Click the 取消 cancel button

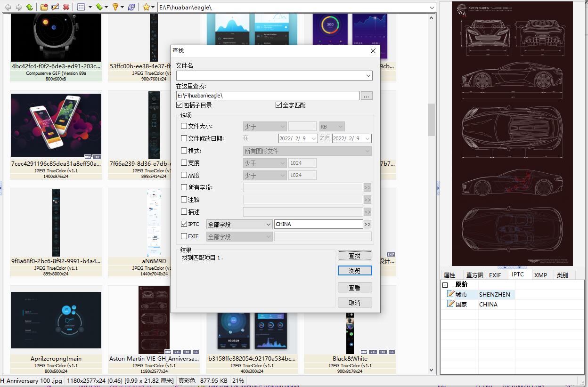354,303
